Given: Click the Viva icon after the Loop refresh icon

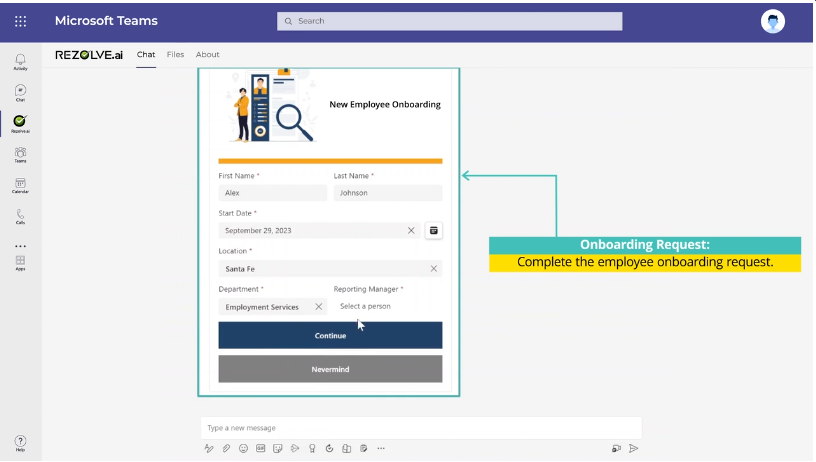Looking at the screenshot, I should 347,448.
